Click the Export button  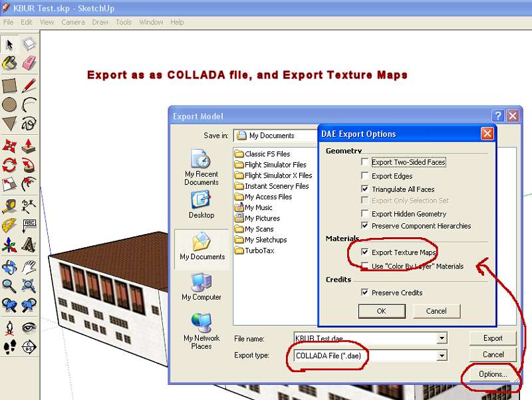(x=493, y=338)
